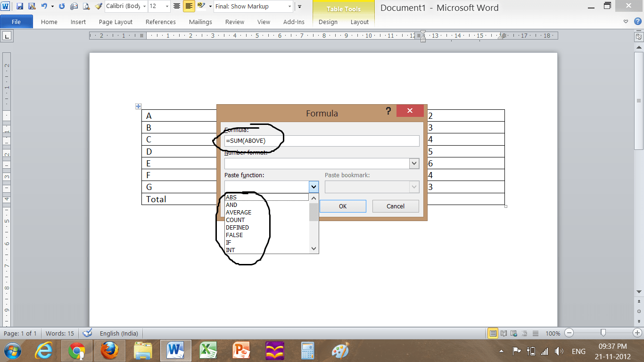
Task: Click the Windows Start button
Action: tap(13, 351)
